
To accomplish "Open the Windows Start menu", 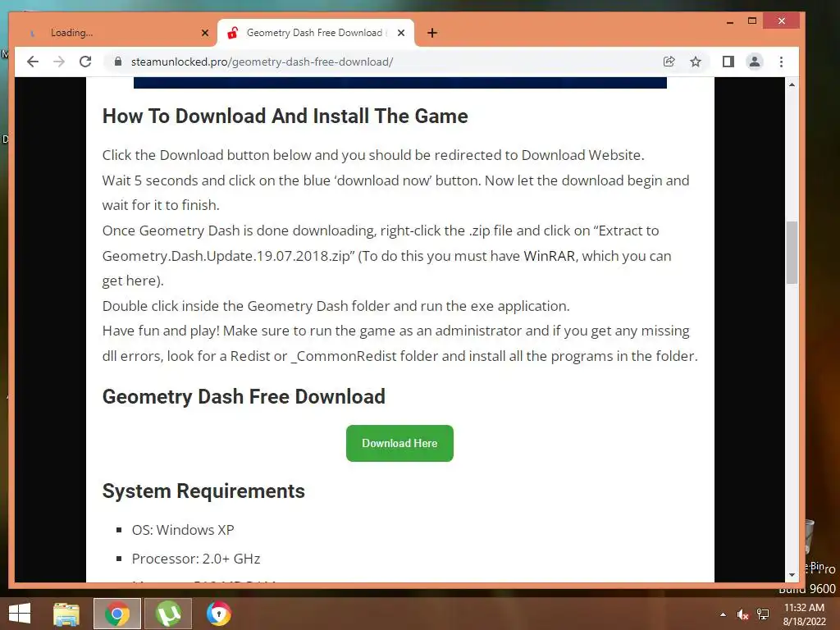I will click(20, 614).
